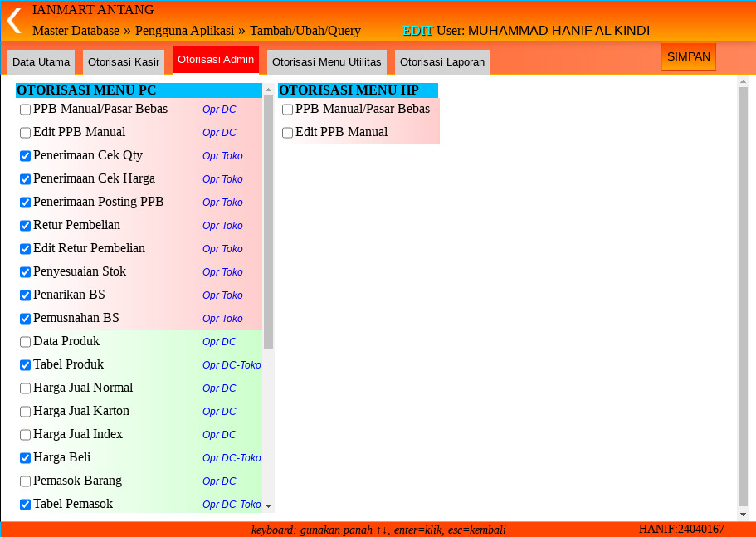Click the PC menu list scrollbar thumb

click(268, 220)
